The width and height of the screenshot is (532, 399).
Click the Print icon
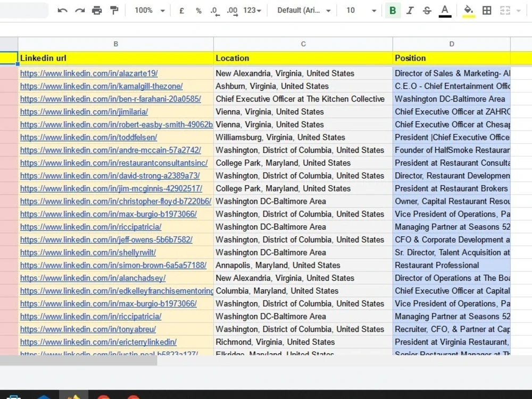click(x=97, y=11)
